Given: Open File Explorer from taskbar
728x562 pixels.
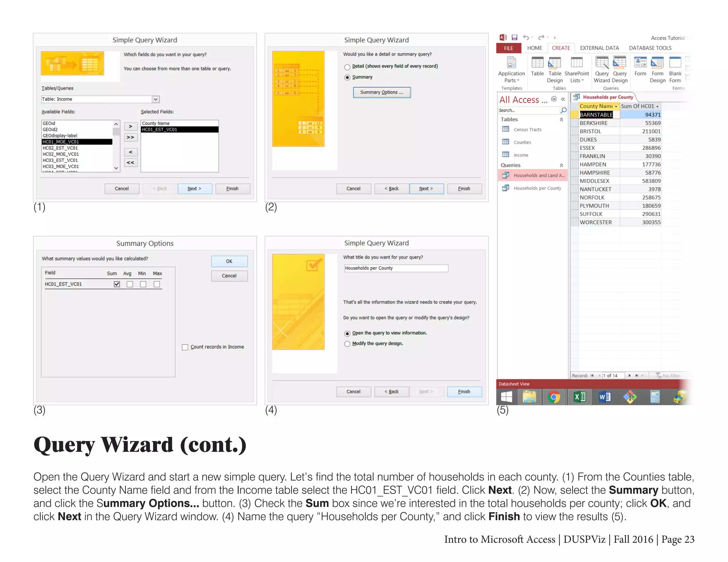Looking at the screenshot, I should point(529,397).
